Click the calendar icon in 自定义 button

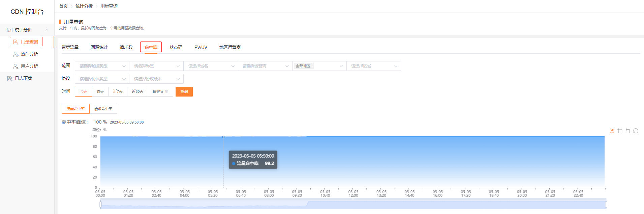pos(166,91)
